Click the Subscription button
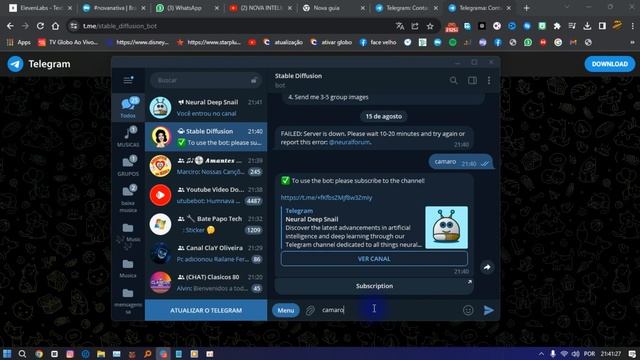 [x=374, y=286]
